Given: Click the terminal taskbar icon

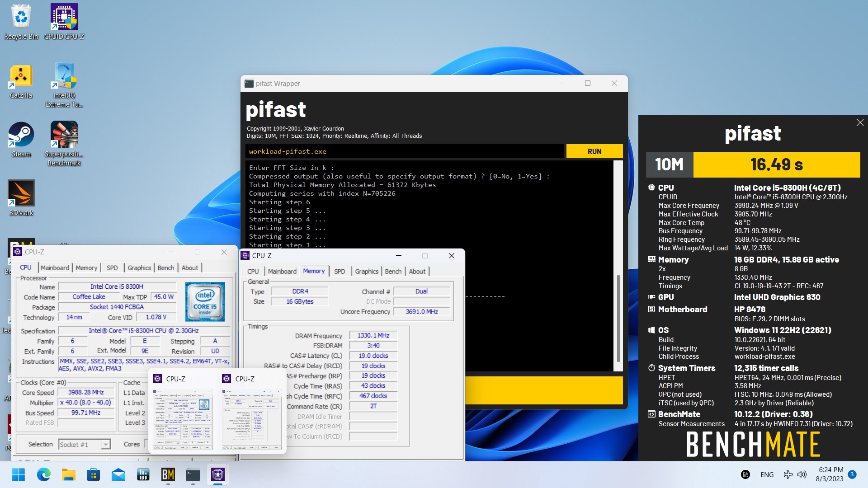Looking at the screenshot, I should [x=193, y=474].
